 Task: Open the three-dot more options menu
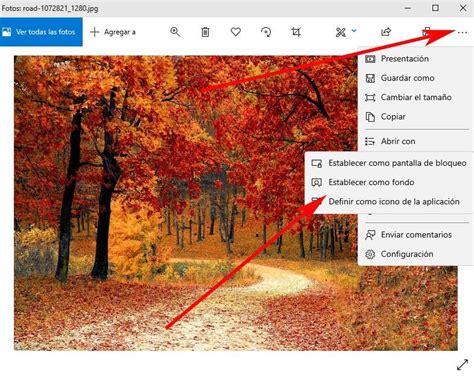click(x=462, y=33)
